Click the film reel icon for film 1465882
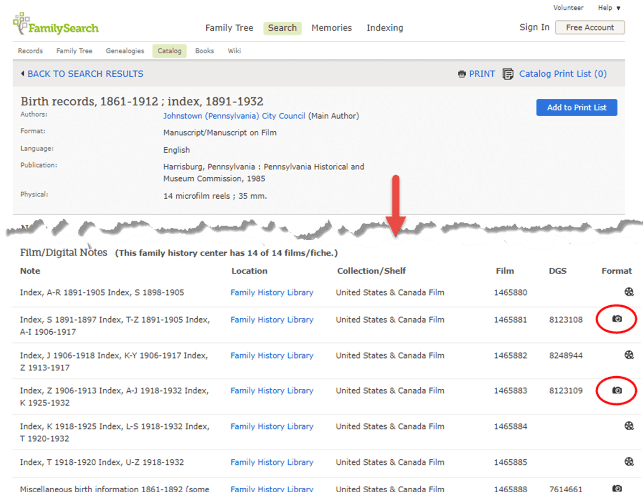 click(x=629, y=355)
